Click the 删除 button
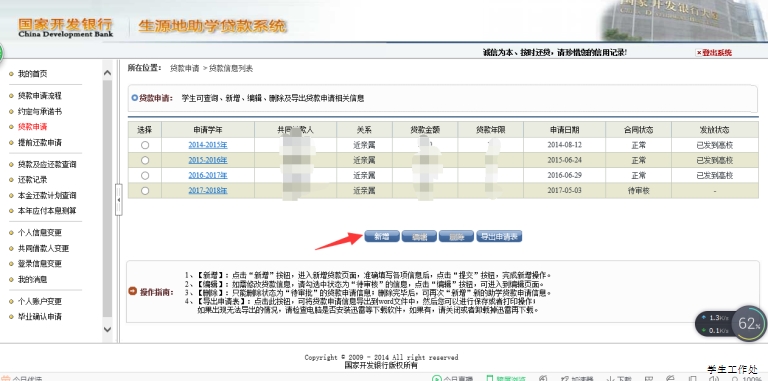The image size is (768, 381). pyautogui.click(x=456, y=237)
